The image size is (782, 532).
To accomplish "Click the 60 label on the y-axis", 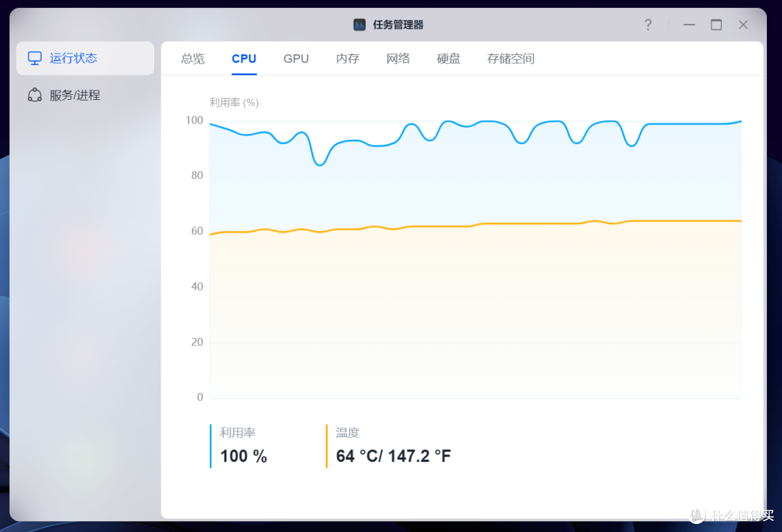I will (197, 231).
